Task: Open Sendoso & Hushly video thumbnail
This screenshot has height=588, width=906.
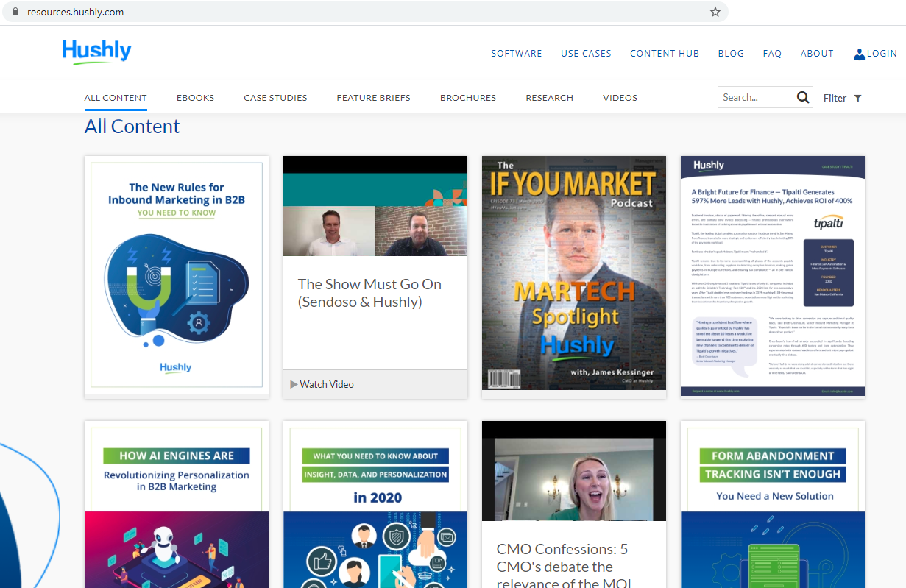Action: pos(375,206)
